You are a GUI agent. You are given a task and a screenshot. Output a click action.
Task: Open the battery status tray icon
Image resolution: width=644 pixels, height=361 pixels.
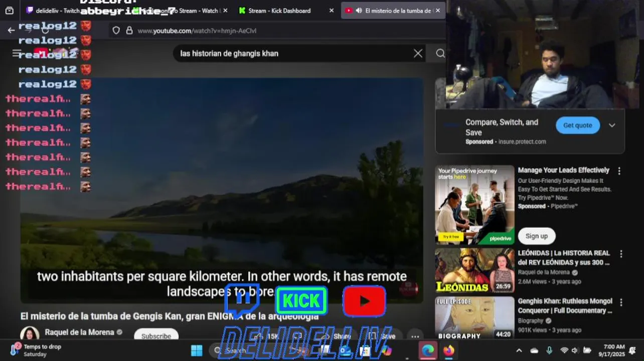pyautogui.click(x=587, y=350)
